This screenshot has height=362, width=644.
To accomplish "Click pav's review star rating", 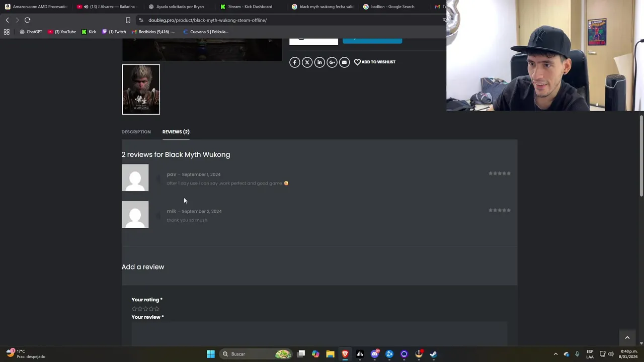I will [500, 173].
